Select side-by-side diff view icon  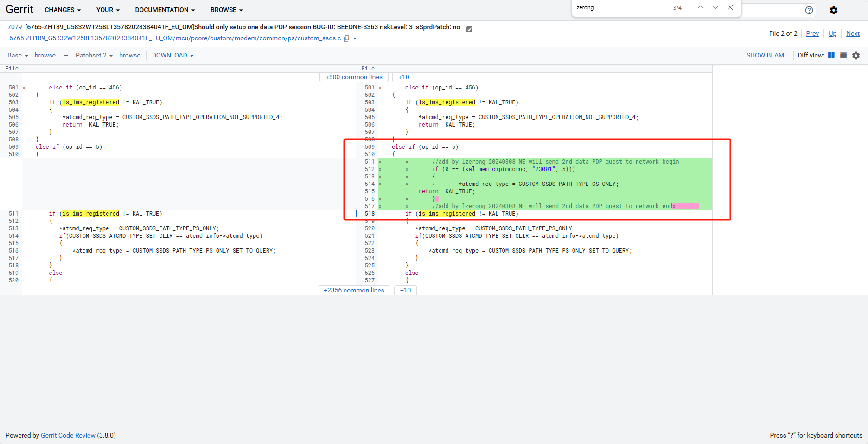click(x=831, y=55)
